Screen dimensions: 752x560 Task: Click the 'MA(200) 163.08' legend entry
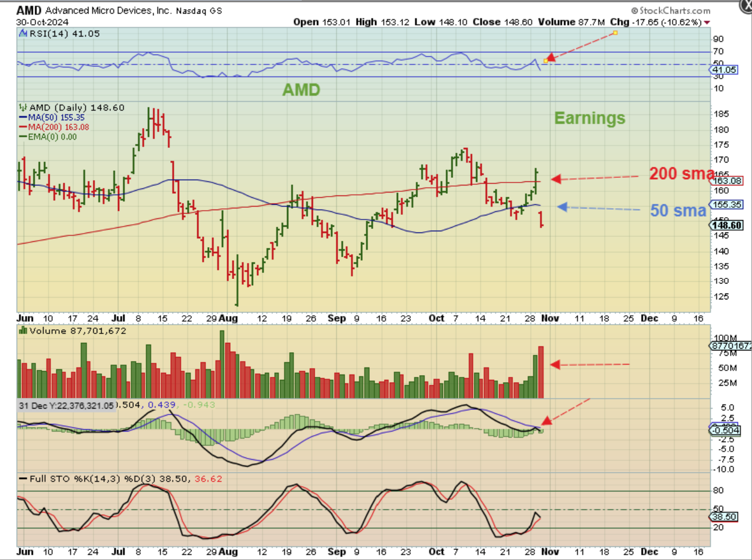click(x=59, y=127)
